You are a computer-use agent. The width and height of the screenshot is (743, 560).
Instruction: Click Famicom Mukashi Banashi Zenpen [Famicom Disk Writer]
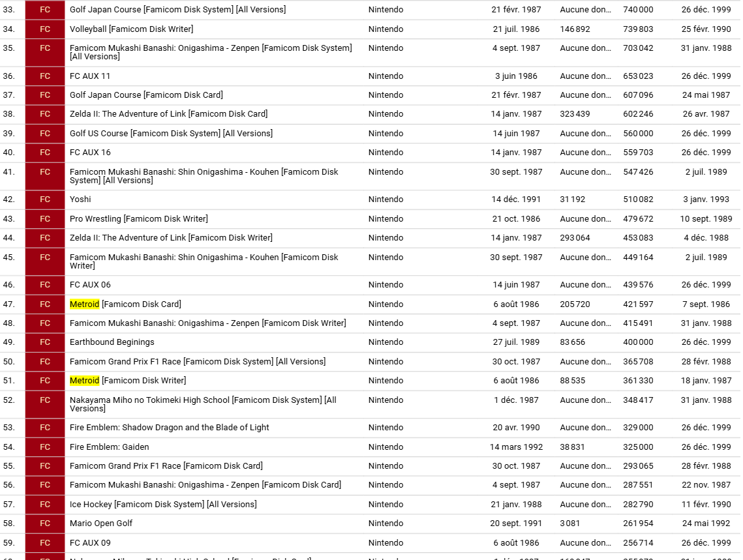(207, 323)
